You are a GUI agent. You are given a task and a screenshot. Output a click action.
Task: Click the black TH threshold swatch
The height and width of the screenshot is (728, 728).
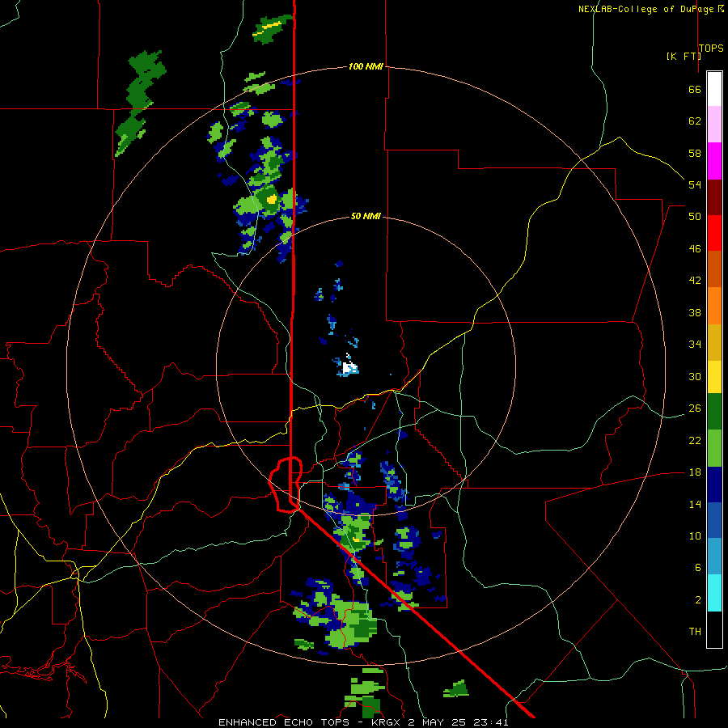[714, 629]
